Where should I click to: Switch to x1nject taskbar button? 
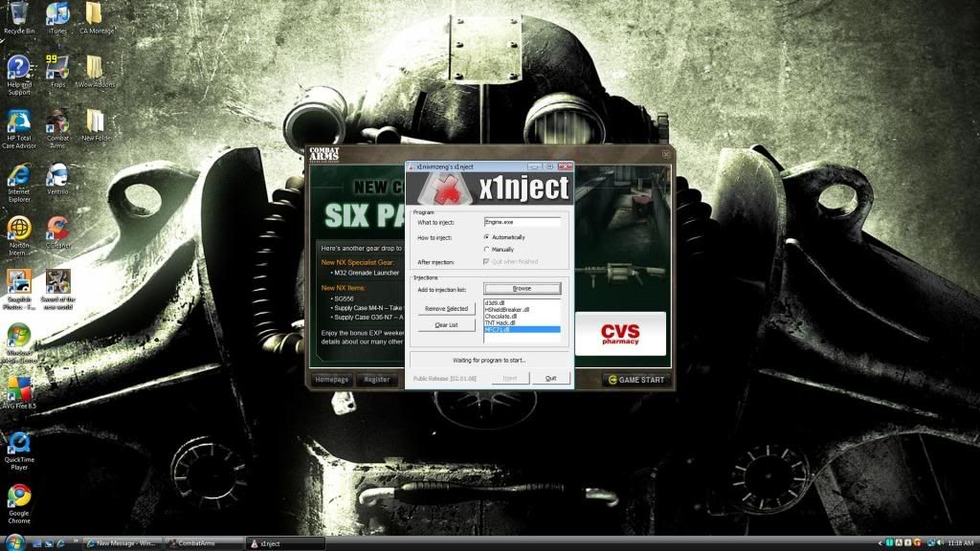pyautogui.click(x=285, y=543)
